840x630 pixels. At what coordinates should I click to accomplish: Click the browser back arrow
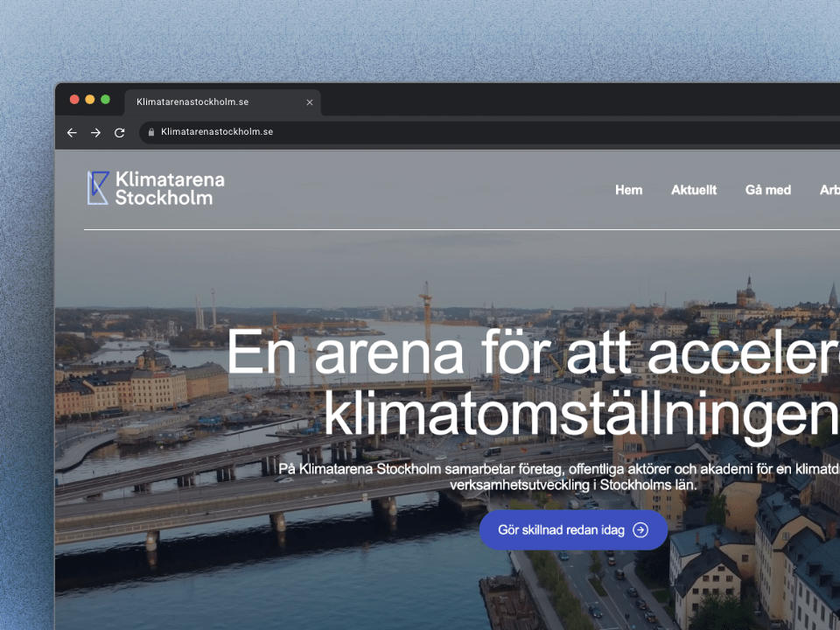click(72, 132)
